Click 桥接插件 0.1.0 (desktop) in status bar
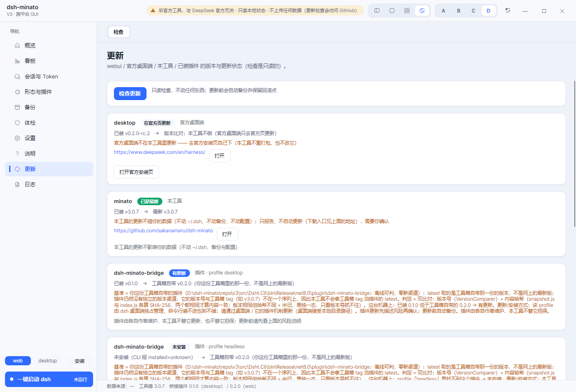This screenshot has width=576, height=392. [x=196, y=386]
